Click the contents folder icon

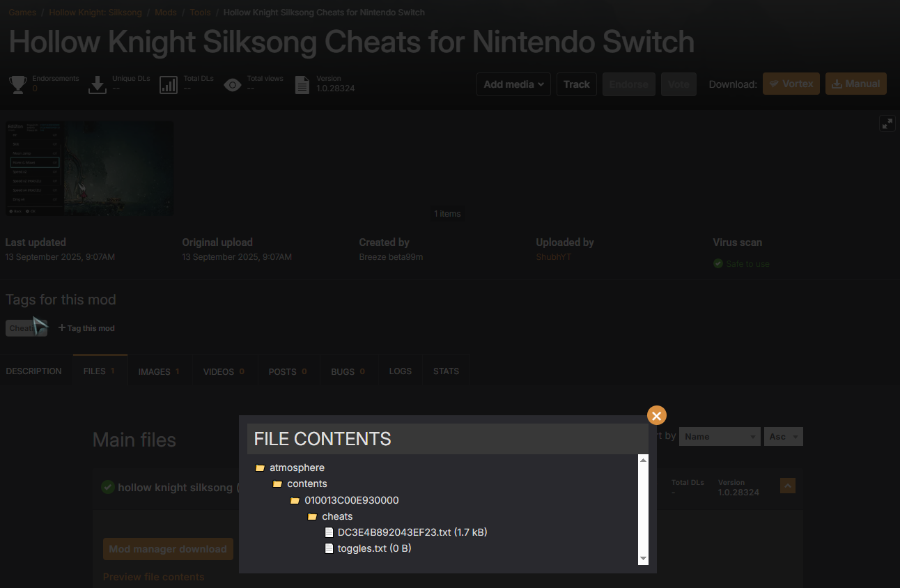pos(277,483)
